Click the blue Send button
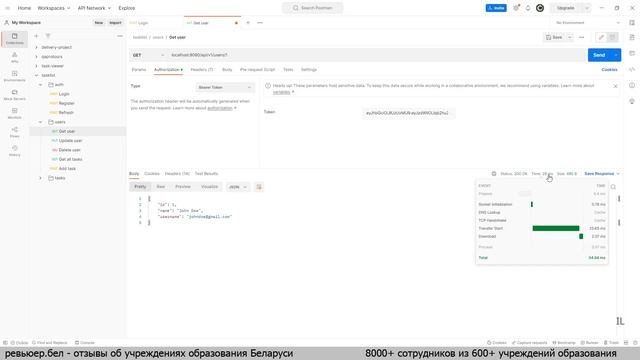Image resolution: width=640 pixels, height=360 pixels. pos(599,55)
